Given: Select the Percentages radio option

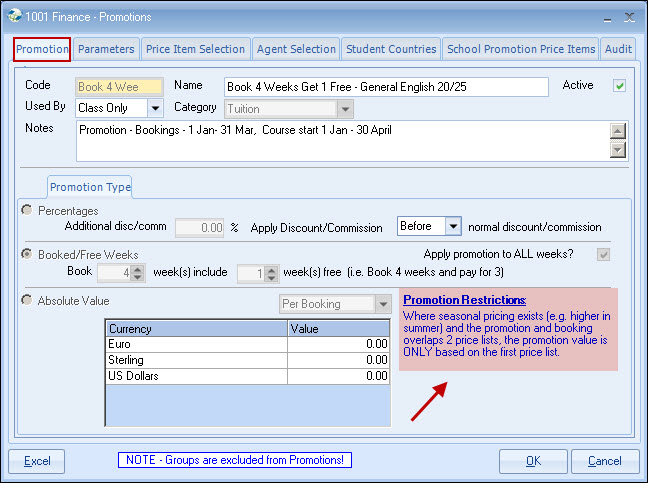Looking at the screenshot, I should [27, 211].
